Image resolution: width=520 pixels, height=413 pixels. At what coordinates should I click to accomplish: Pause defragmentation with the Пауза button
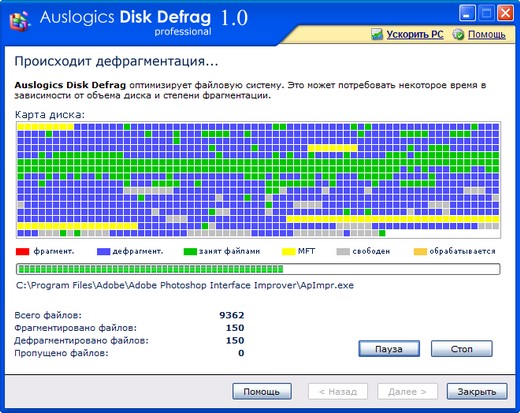point(389,349)
